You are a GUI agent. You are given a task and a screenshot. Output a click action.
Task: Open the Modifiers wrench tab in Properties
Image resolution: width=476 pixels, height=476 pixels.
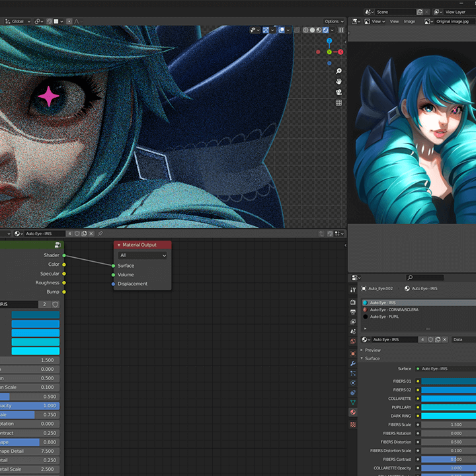tap(353, 364)
